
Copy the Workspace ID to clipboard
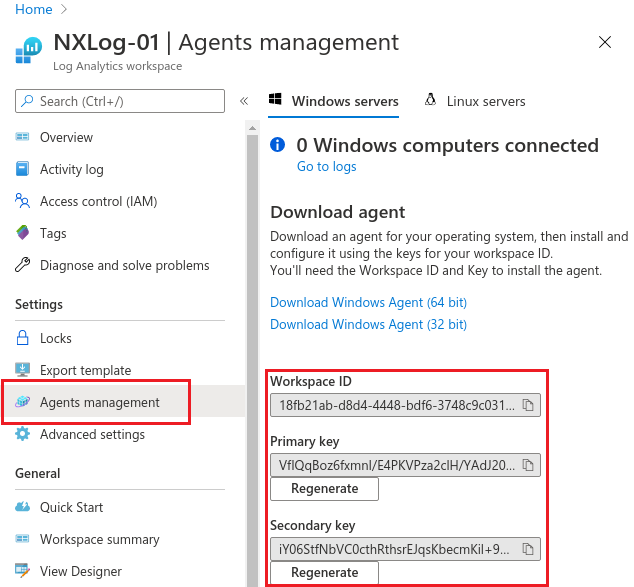point(528,405)
